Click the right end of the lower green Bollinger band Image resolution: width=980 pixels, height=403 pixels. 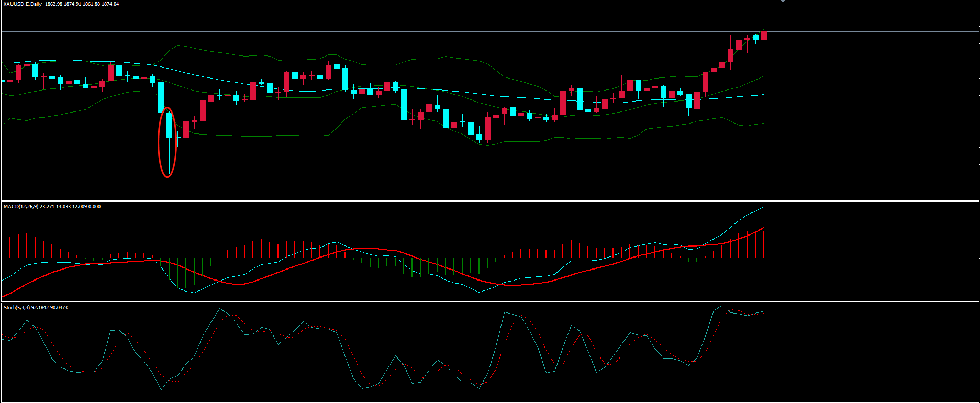click(762, 124)
